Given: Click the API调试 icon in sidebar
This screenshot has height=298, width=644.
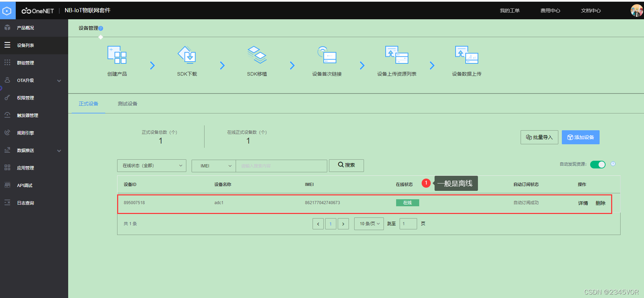Looking at the screenshot, I should [7, 185].
